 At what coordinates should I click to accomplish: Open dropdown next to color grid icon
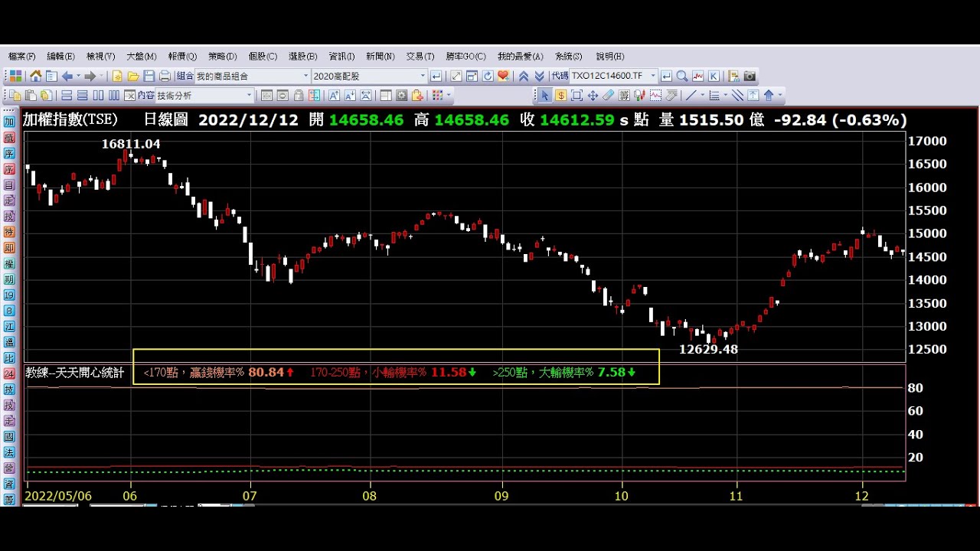point(449,96)
